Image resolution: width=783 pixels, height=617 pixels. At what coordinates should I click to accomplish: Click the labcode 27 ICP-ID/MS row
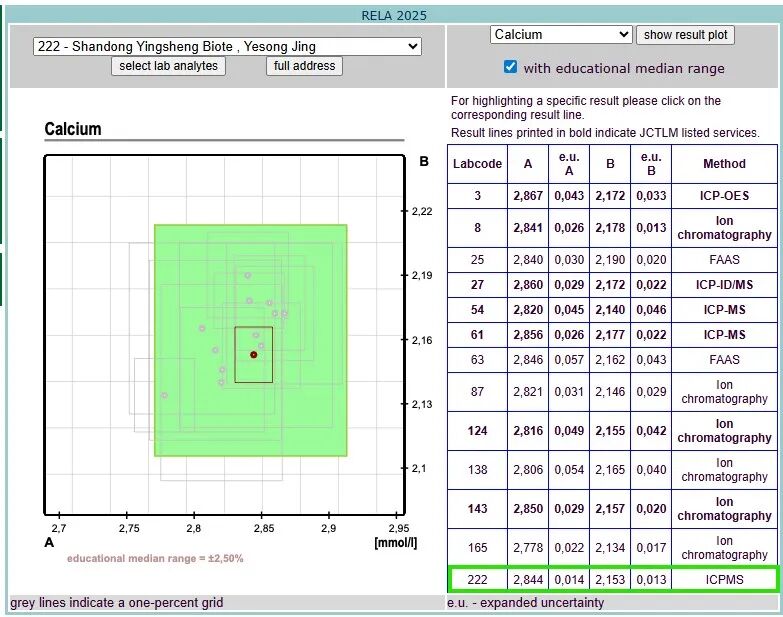click(612, 285)
